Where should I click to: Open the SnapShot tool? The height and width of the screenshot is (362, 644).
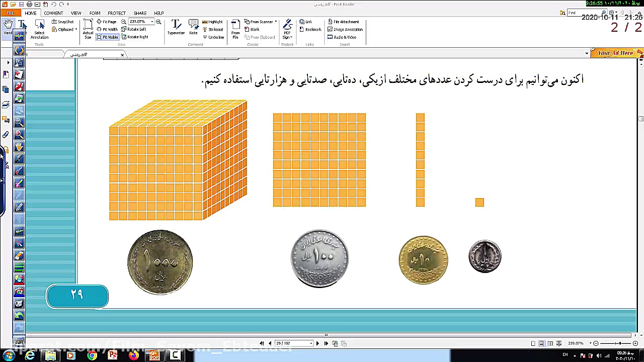click(x=63, y=22)
